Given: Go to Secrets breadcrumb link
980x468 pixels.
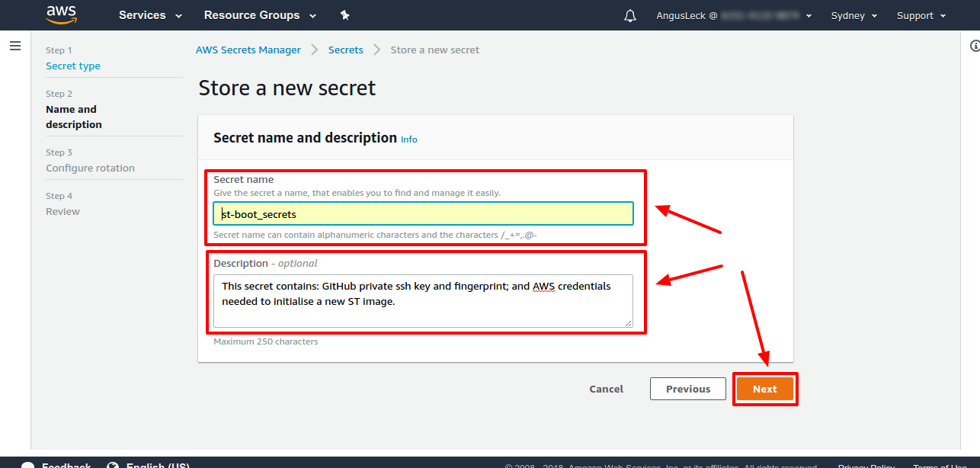Looking at the screenshot, I should click(x=346, y=50).
